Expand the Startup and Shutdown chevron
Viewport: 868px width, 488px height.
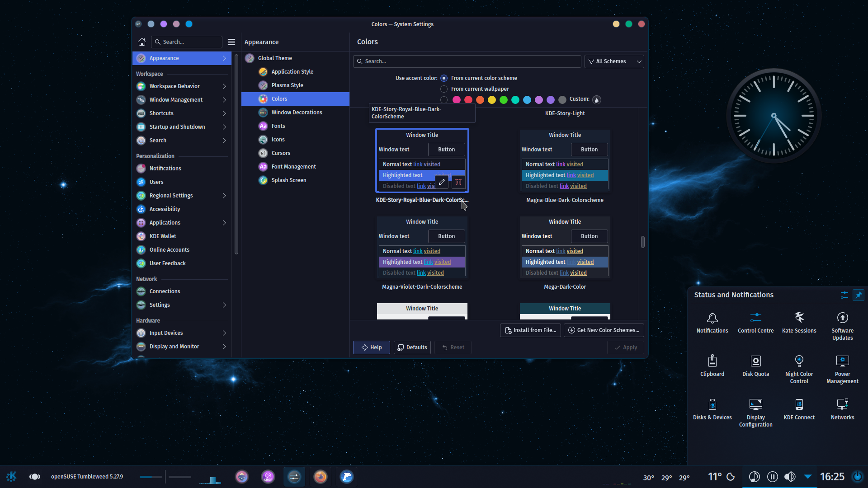pyautogui.click(x=224, y=127)
